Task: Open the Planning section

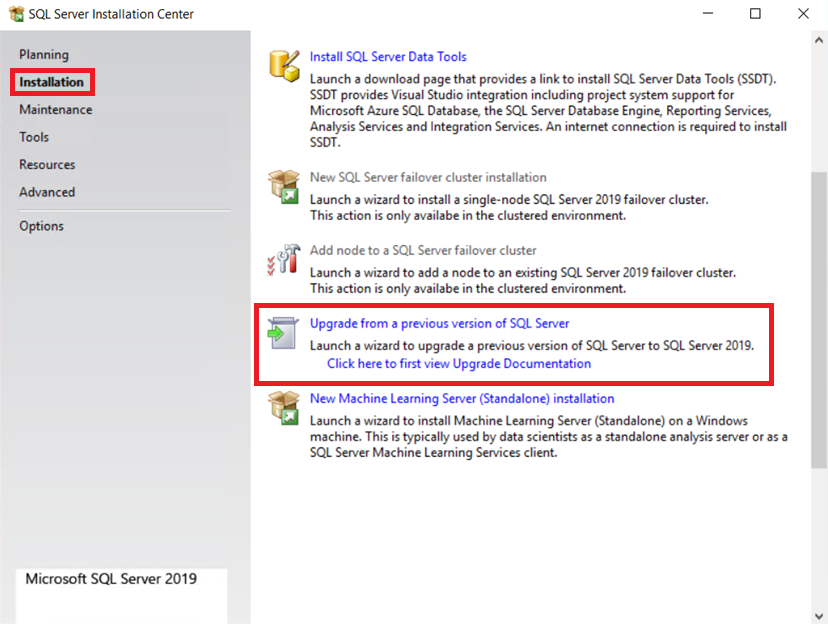Action: click(x=44, y=54)
